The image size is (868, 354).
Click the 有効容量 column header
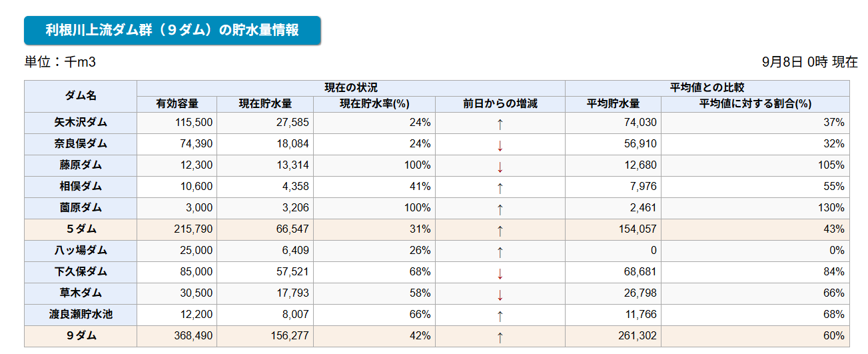tap(177, 104)
